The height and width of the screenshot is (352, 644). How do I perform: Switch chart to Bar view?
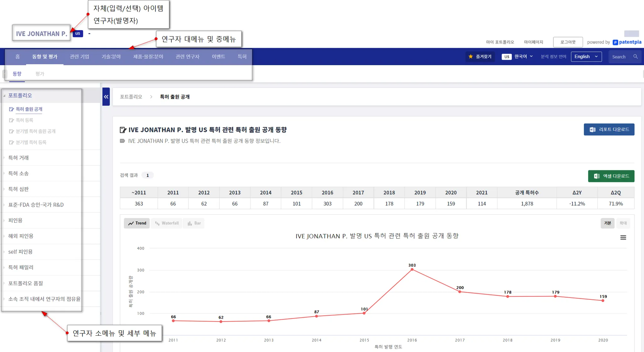pyautogui.click(x=194, y=223)
